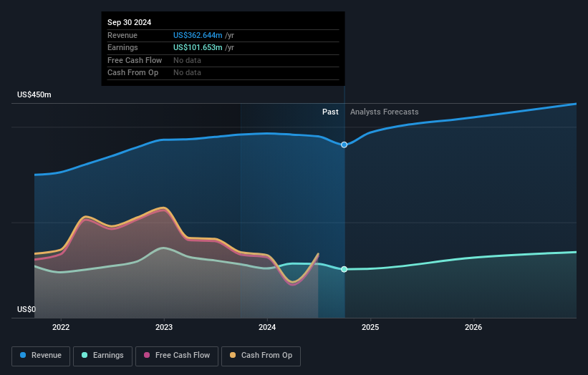Click the US$0 y-axis label
The image size is (588, 375).
[x=26, y=309]
